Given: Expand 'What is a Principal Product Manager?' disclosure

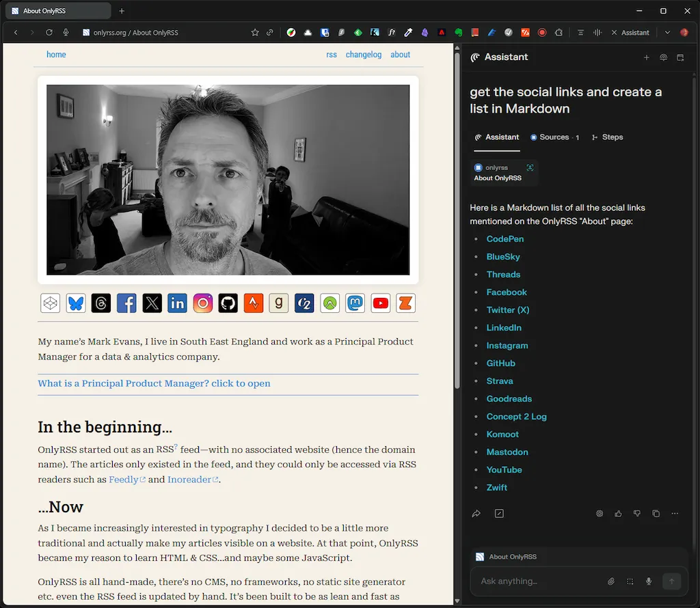Looking at the screenshot, I should point(154,383).
